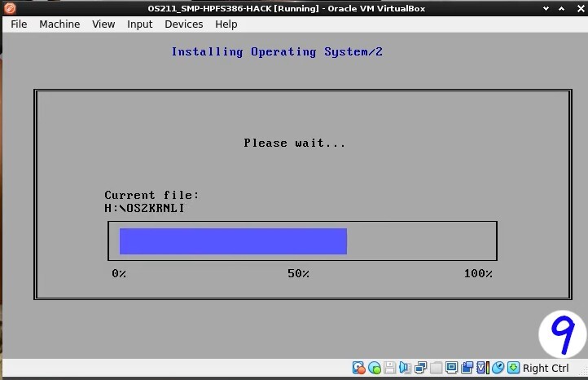588x380 pixels.
Task: Open the Machine menu
Action: click(x=59, y=24)
